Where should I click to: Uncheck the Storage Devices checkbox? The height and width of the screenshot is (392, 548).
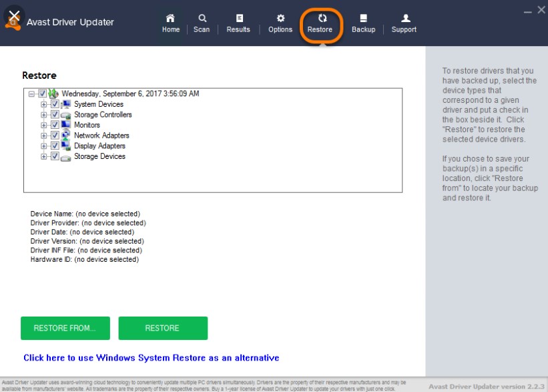[55, 156]
